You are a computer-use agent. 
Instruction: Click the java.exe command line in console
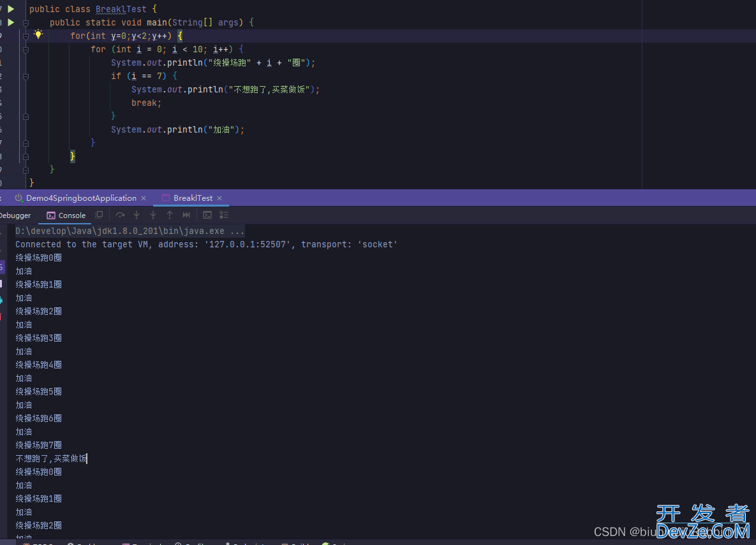[x=130, y=231]
